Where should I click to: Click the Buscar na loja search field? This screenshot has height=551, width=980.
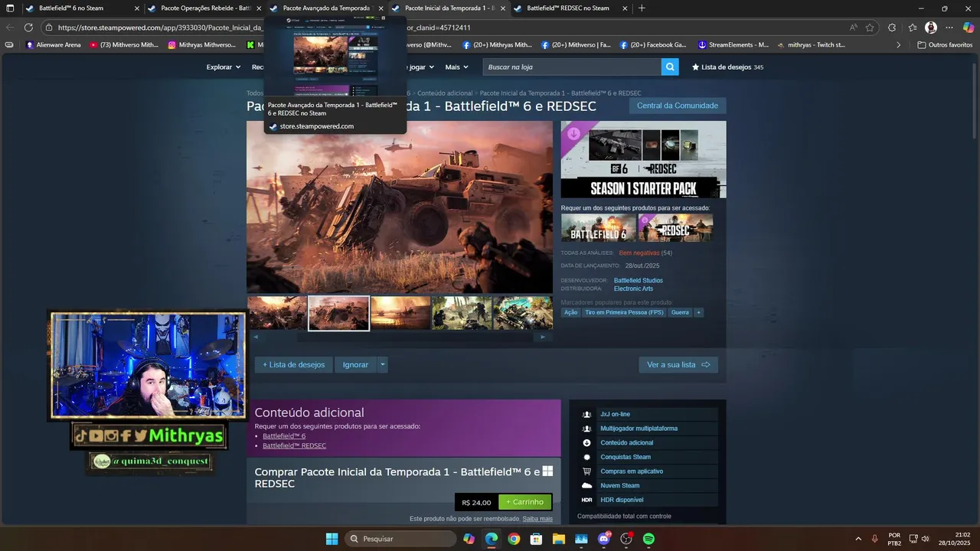[573, 67]
